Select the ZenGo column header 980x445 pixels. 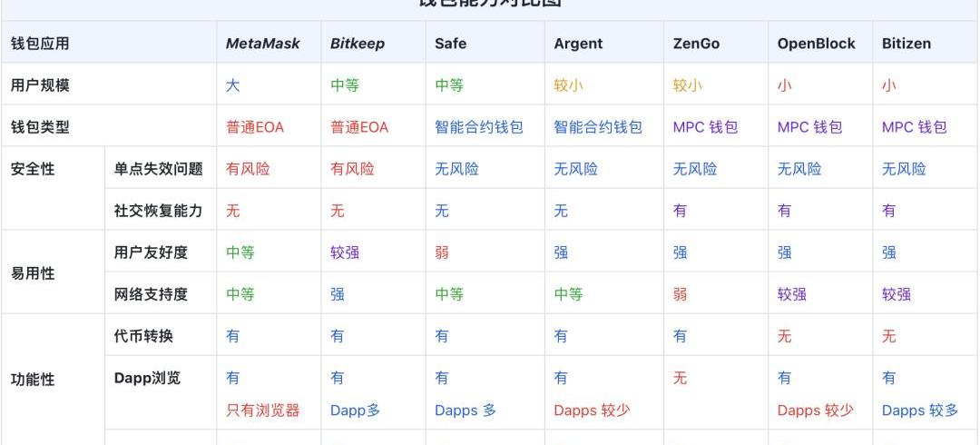696,44
